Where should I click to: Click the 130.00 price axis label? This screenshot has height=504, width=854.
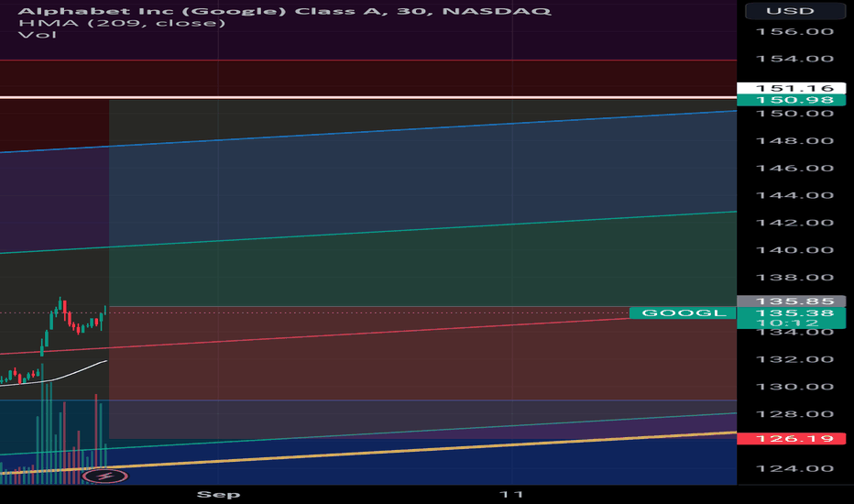tap(794, 387)
